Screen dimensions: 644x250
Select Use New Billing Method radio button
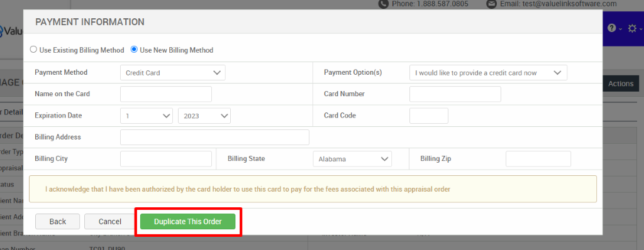[x=134, y=50]
